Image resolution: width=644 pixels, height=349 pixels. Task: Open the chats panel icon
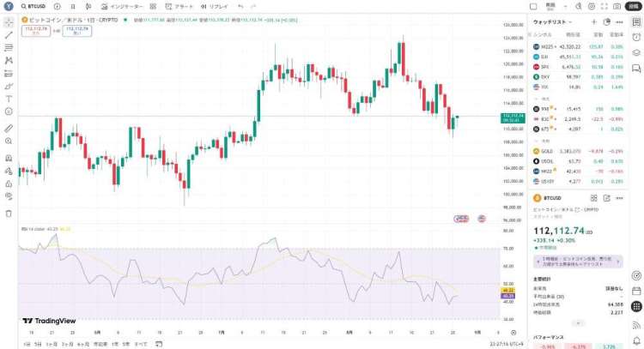(636, 68)
